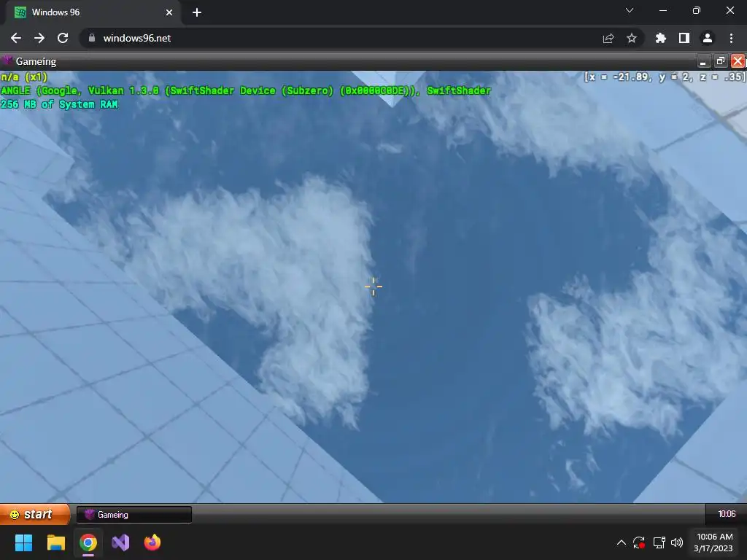
Task: Click the 256 MB of System RAM text
Action: (59, 104)
